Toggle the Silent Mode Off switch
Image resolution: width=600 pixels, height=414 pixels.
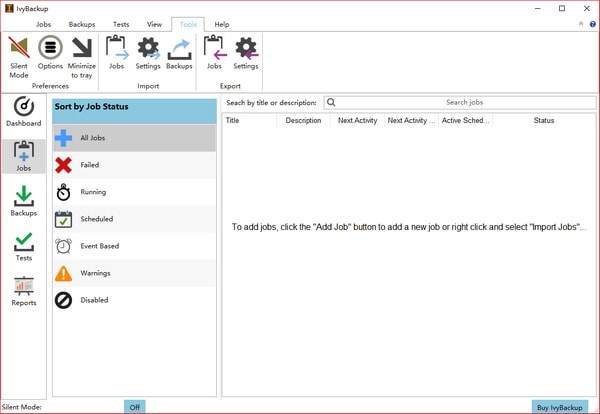tap(134, 407)
